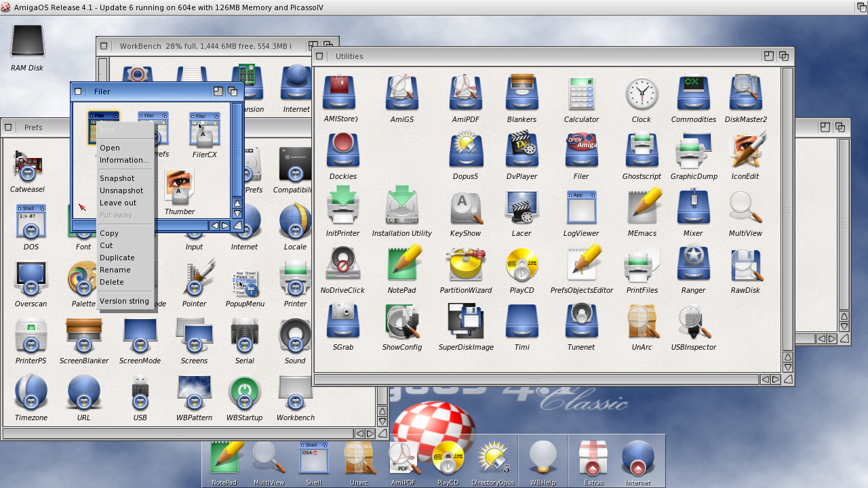Image resolution: width=868 pixels, height=488 pixels.
Task: Click Utilities window scroll right arrow
Action: 776,380
